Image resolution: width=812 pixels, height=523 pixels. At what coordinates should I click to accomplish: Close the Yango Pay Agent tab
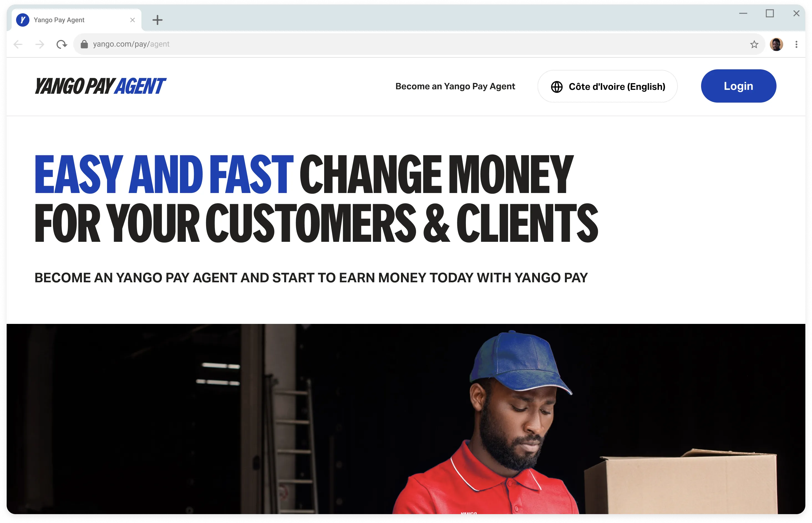133,20
